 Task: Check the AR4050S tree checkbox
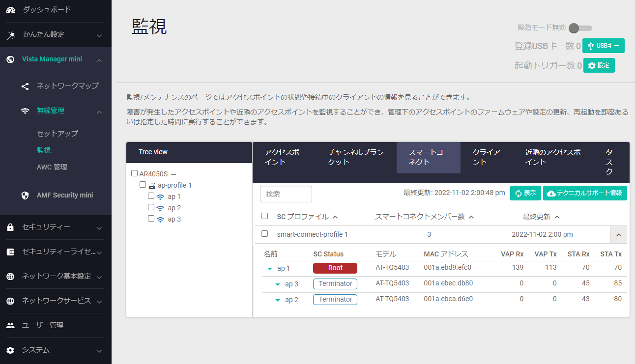[x=134, y=173]
